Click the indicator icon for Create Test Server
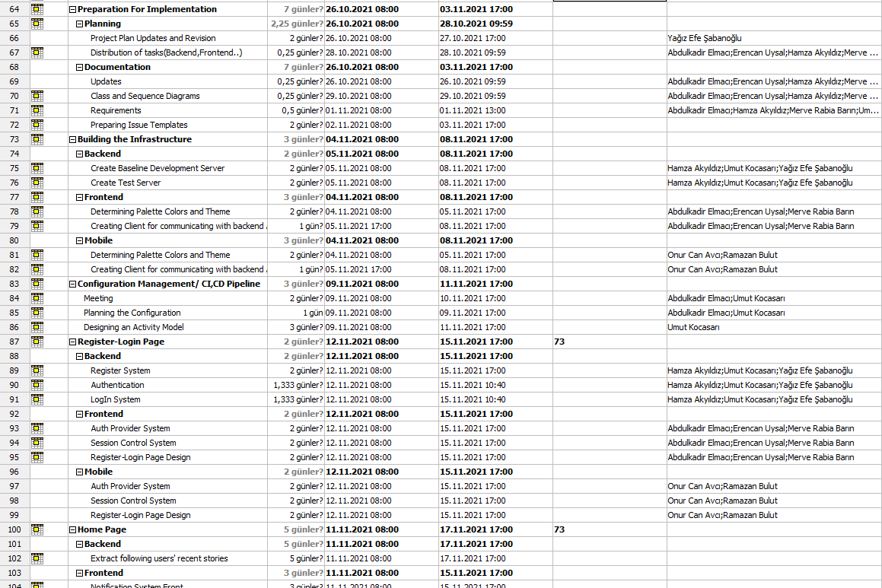Image resolution: width=882 pixels, height=588 pixels. pyautogui.click(x=37, y=183)
